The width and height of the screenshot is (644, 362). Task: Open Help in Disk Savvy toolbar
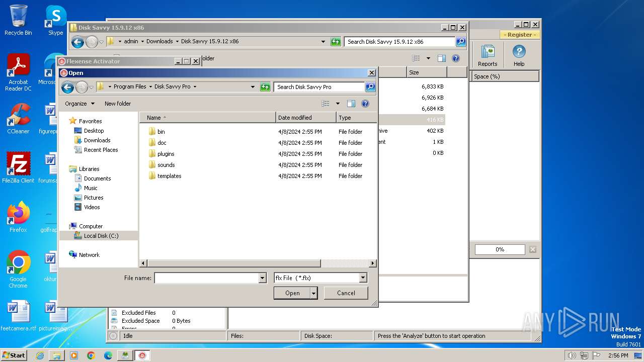519,55
